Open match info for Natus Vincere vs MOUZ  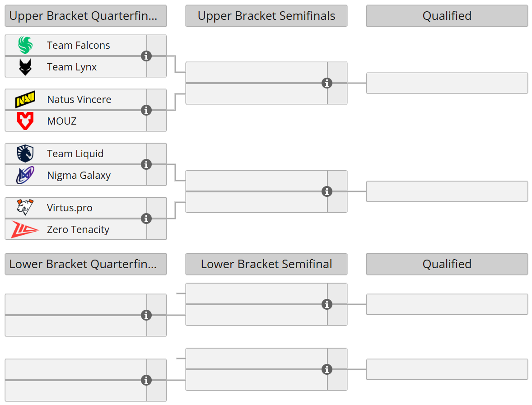click(x=146, y=110)
